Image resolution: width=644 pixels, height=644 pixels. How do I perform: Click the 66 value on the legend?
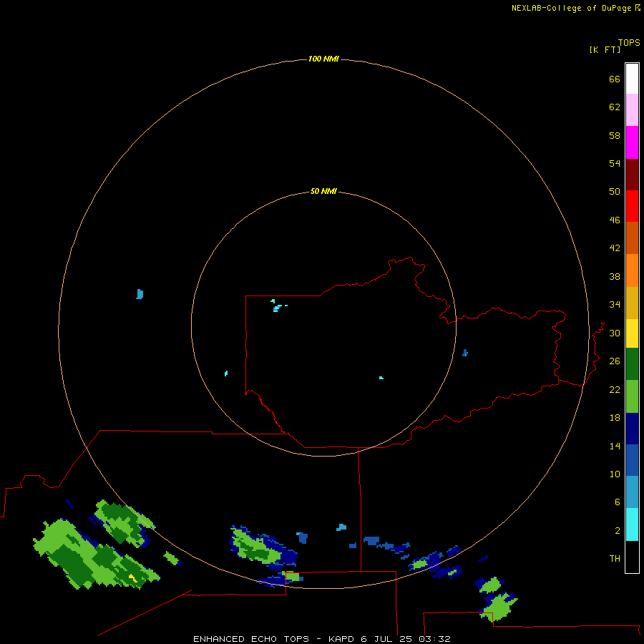click(615, 79)
